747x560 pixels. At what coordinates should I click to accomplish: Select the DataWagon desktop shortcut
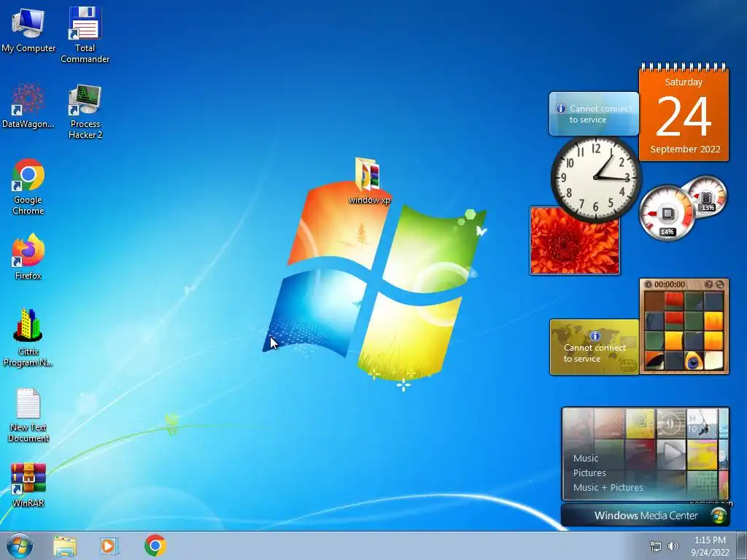click(28, 106)
